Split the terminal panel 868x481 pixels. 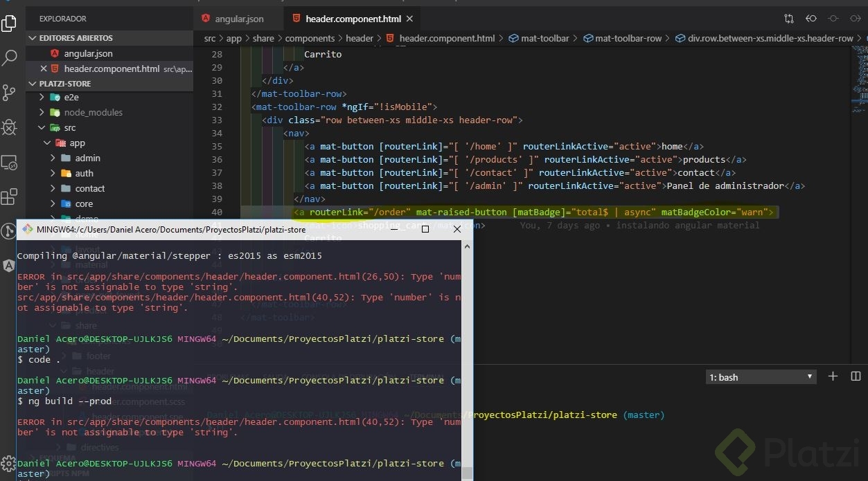856,376
